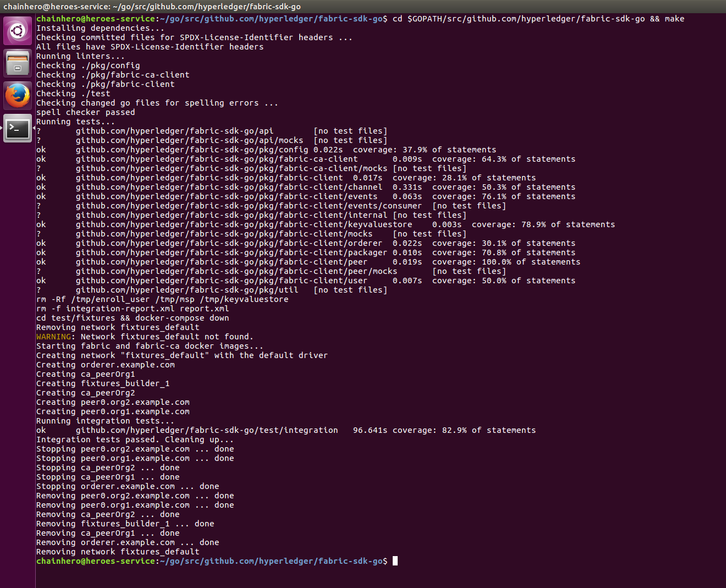Open the Files manager dock icon

(18, 63)
